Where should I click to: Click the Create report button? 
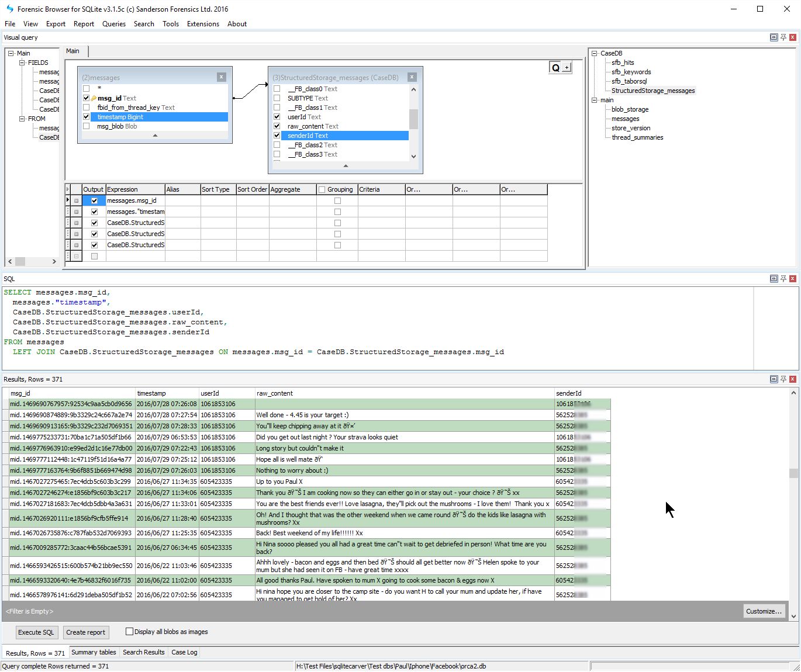pyautogui.click(x=85, y=632)
